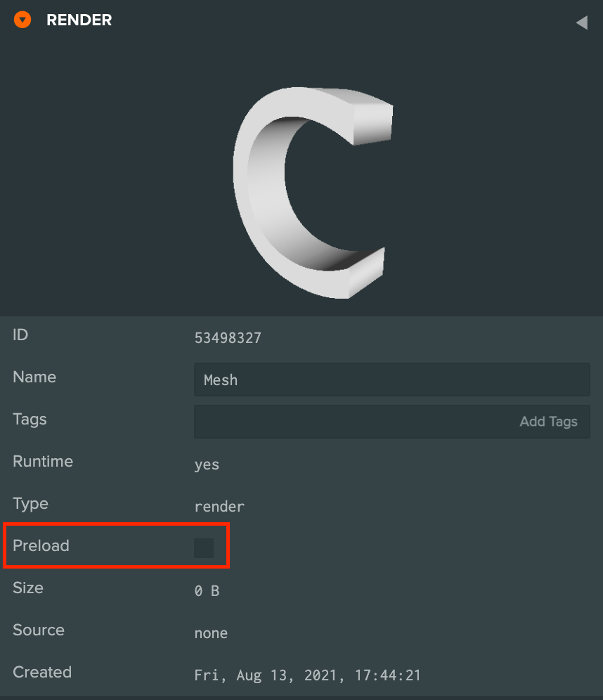Click the 3D letter C mesh preview

click(313, 192)
